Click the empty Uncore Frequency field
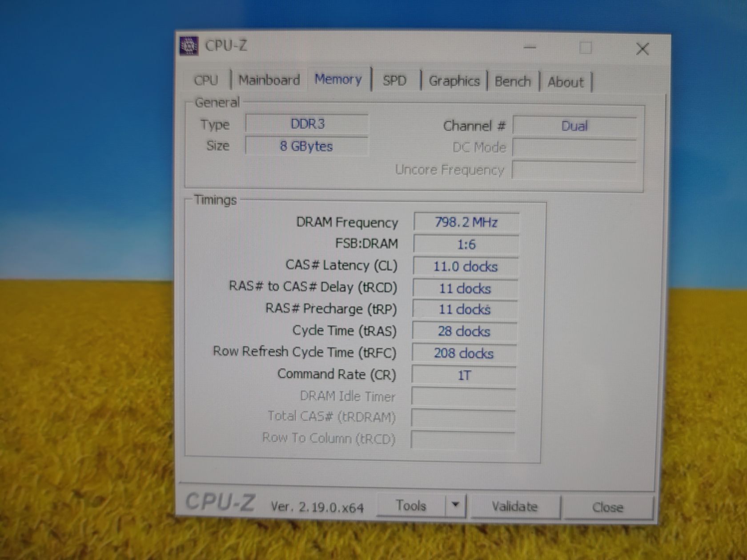This screenshot has height=560, width=747. tap(574, 171)
